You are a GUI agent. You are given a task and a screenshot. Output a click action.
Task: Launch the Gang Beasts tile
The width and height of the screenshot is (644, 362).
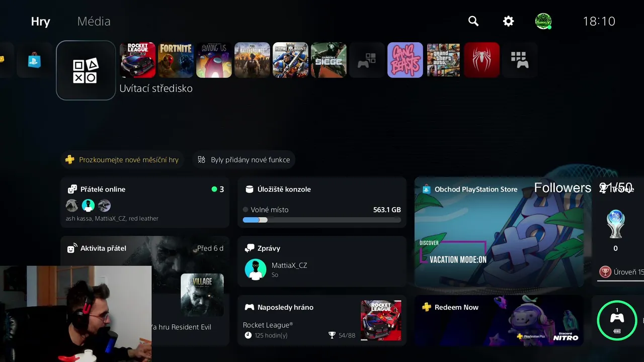point(406,60)
